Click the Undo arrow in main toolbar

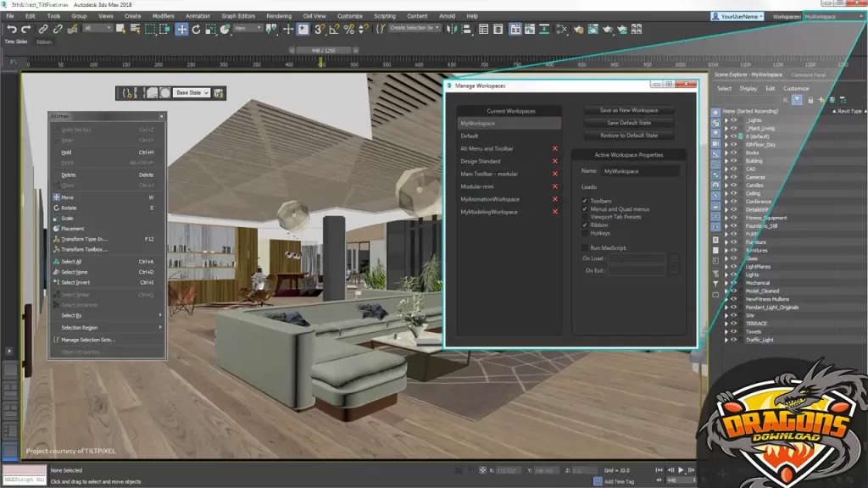[12, 29]
